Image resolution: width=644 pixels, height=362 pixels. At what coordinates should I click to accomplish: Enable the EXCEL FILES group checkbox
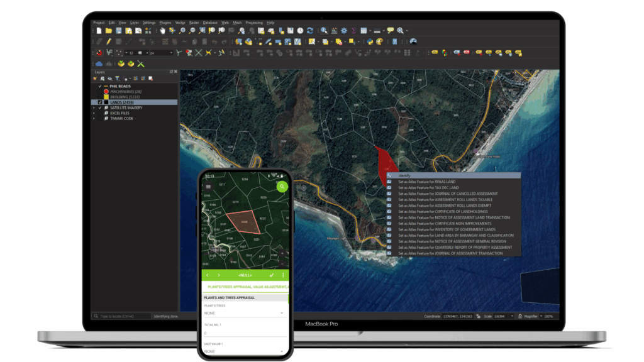tap(100, 112)
